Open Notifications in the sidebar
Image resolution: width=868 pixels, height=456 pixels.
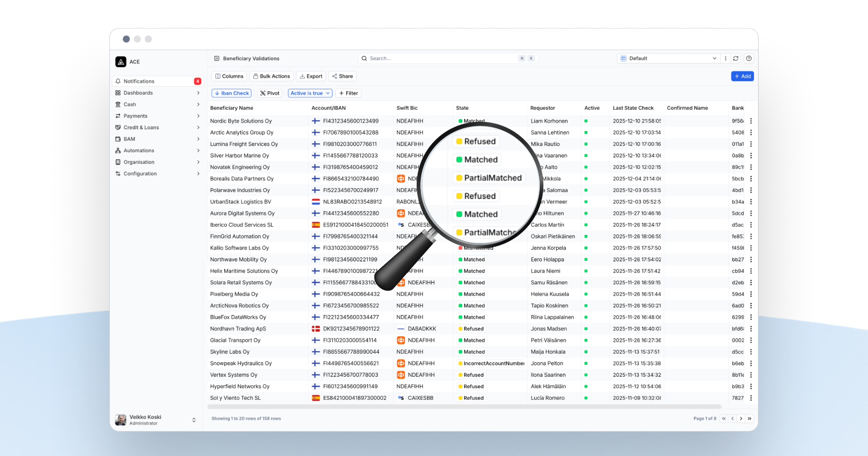(x=158, y=81)
